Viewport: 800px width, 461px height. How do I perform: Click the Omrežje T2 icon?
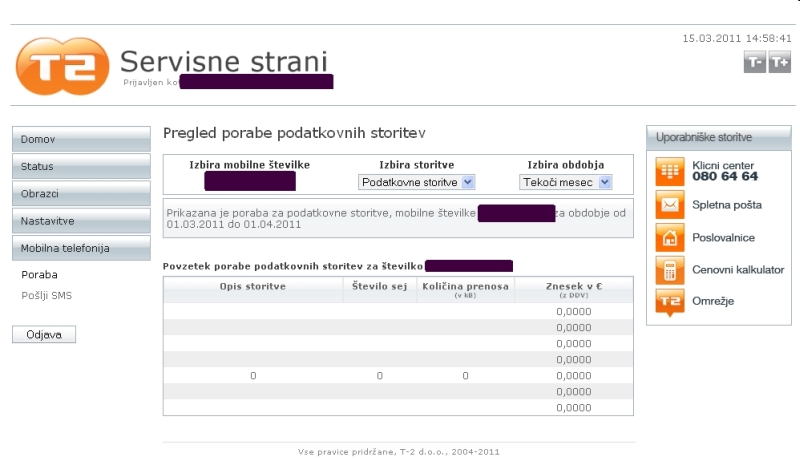(669, 302)
